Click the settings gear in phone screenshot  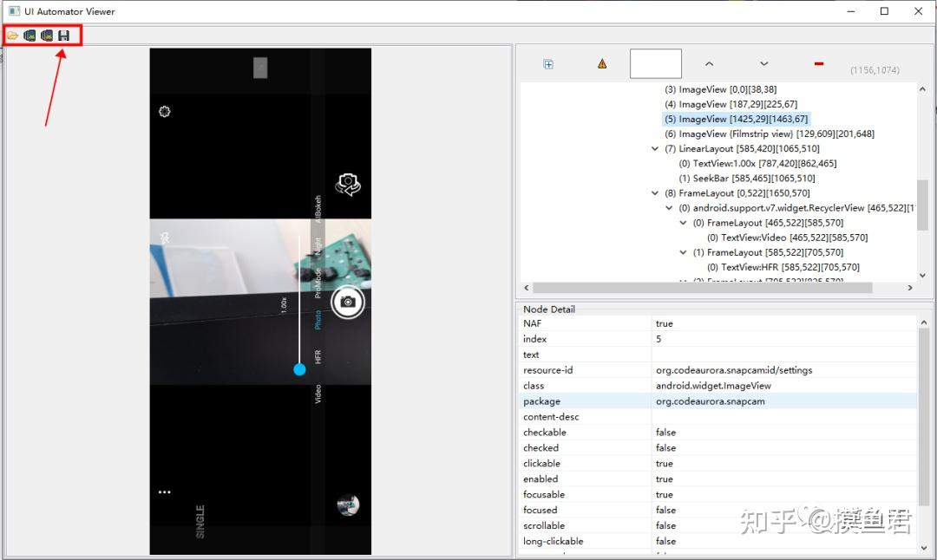tap(164, 112)
